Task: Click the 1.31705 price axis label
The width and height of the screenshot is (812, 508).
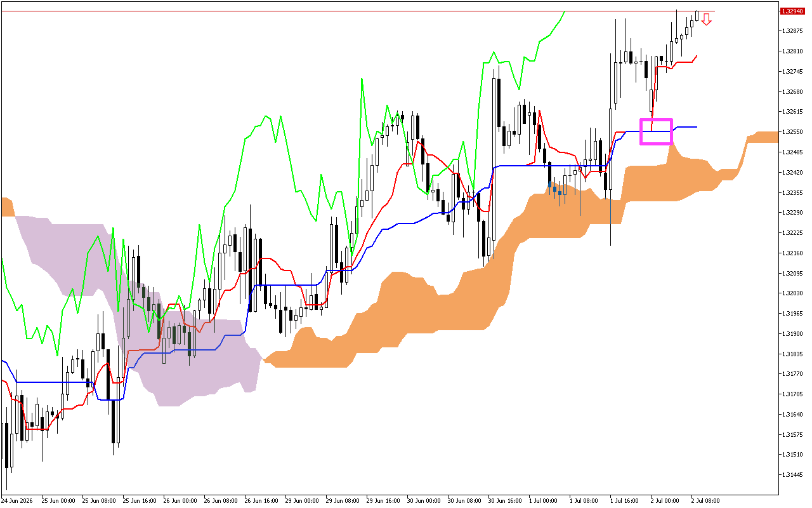Action: [792, 394]
